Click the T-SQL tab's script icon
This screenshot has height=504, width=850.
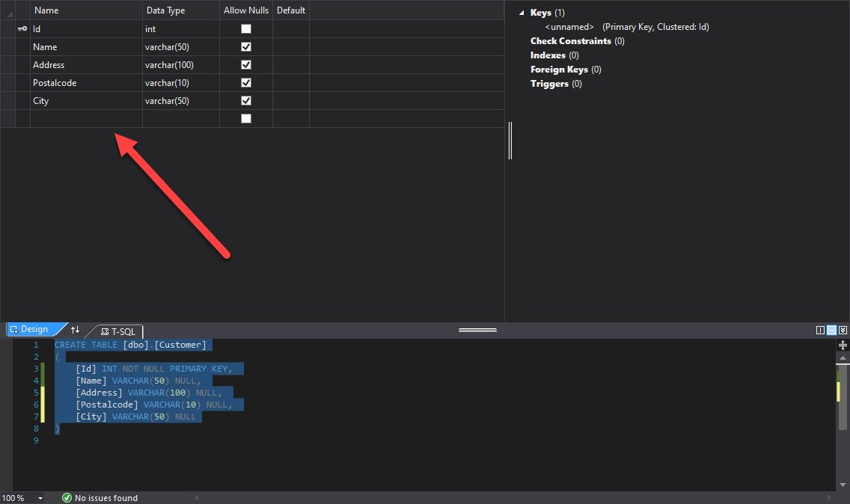(x=104, y=331)
